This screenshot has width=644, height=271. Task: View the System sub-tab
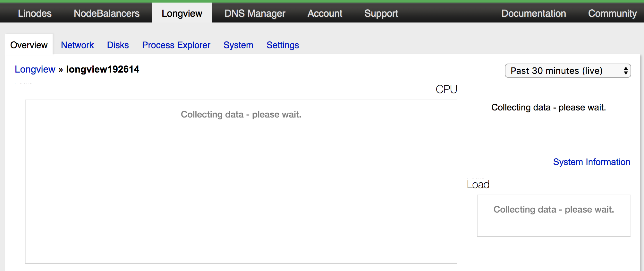(x=238, y=45)
